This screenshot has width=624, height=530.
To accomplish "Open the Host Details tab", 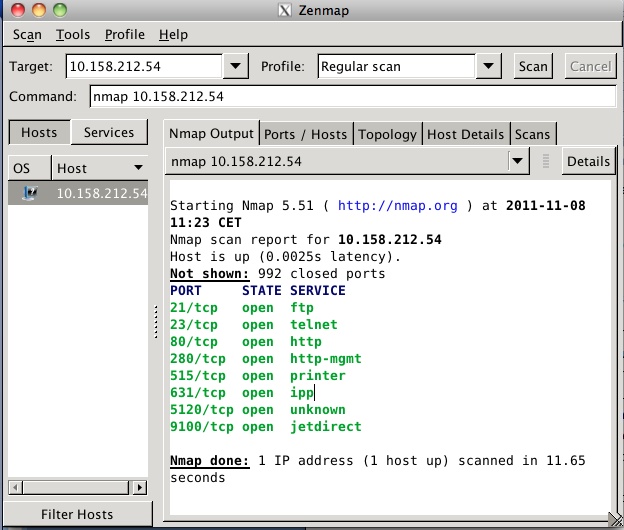I will point(465,134).
